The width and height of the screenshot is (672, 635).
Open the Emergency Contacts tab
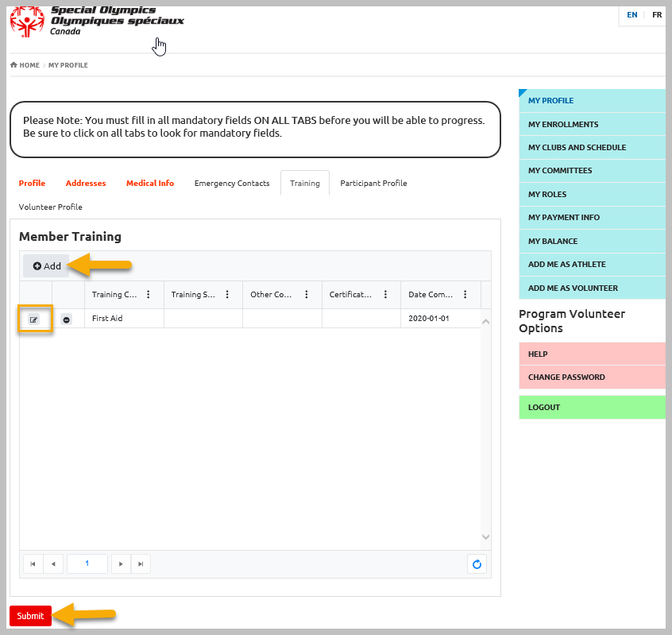pos(232,183)
